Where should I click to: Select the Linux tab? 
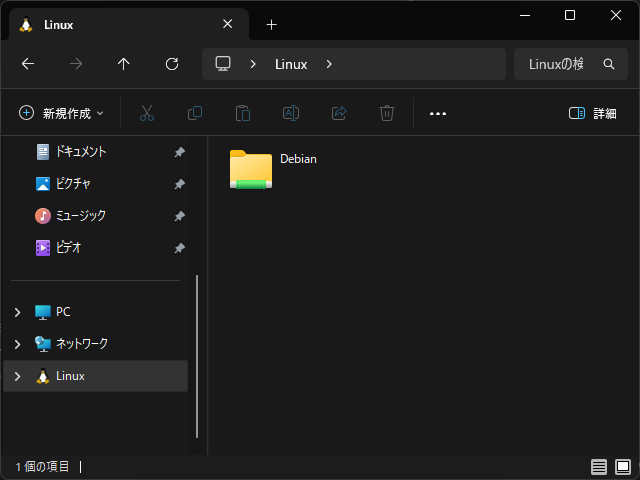coord(129,24)
